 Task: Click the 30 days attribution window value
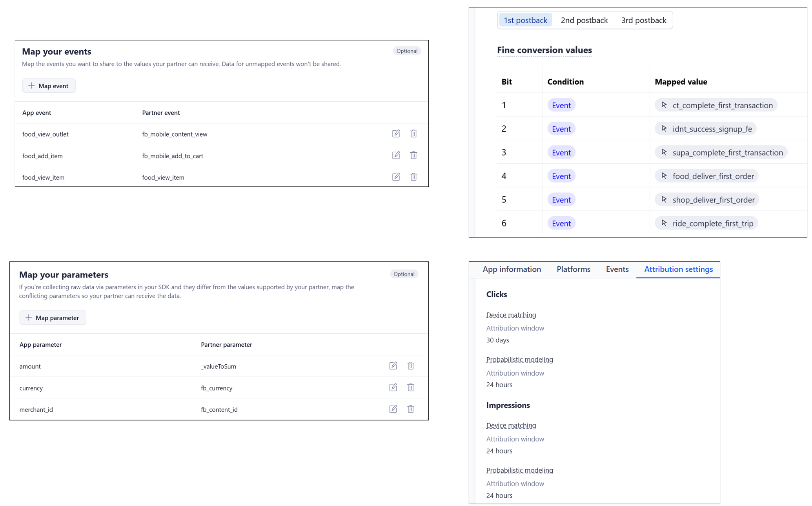497,340
